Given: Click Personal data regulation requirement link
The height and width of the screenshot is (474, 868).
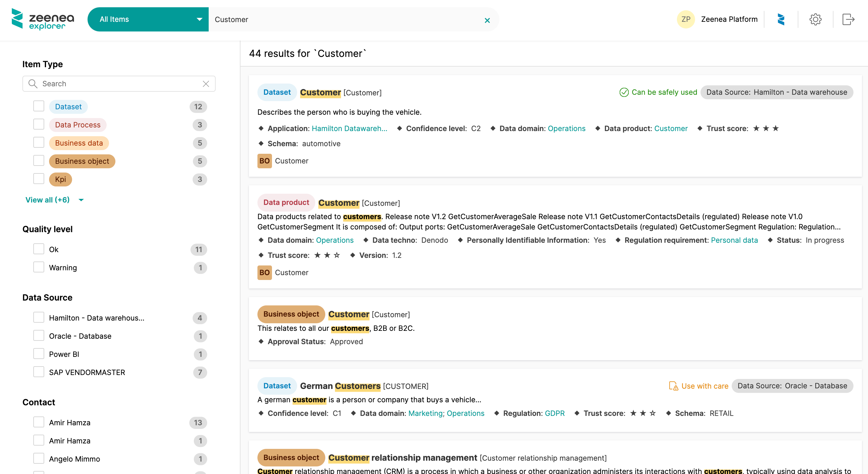Looking at the screenshot, I should [x=734, y=240].
